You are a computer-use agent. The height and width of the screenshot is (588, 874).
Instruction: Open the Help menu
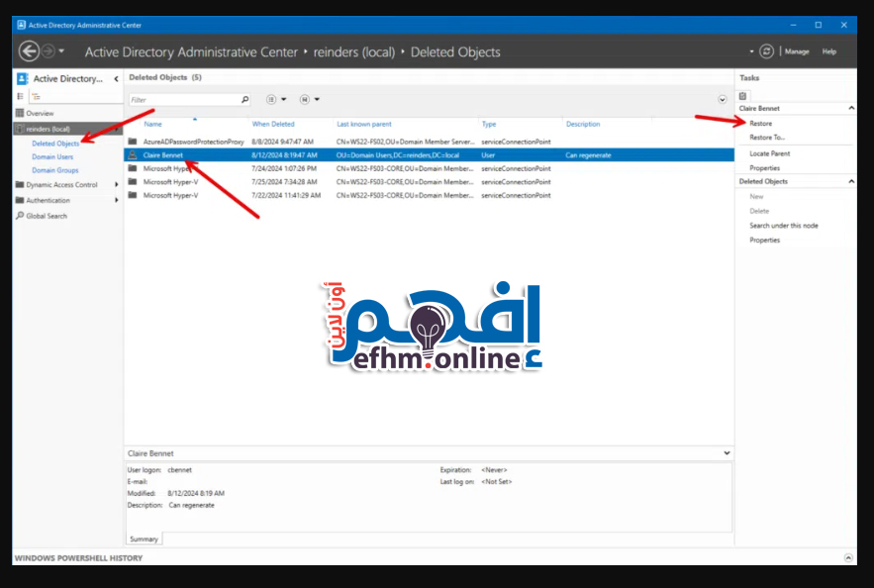(829, 51)
